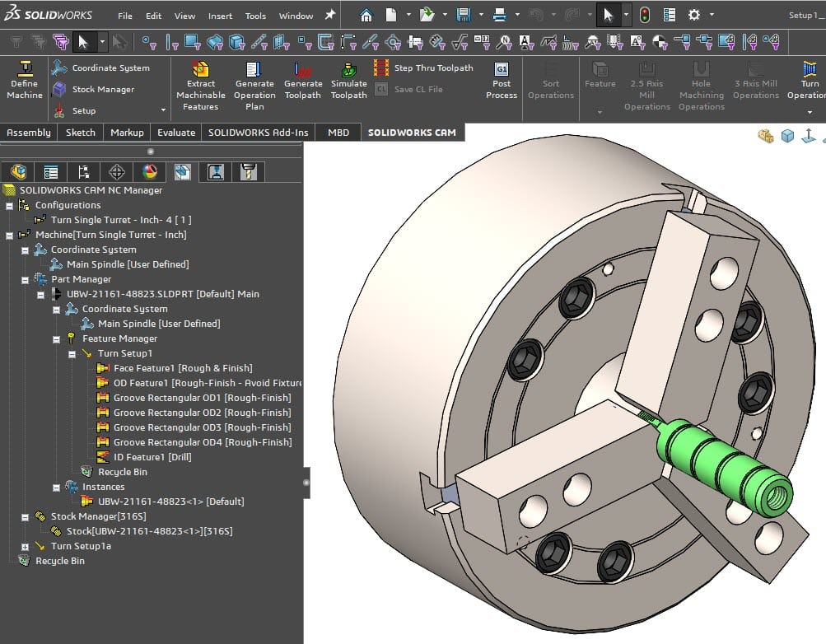826x644 pixels.
Task: Pin the menu bar with the pushpin
Action: 329,14
